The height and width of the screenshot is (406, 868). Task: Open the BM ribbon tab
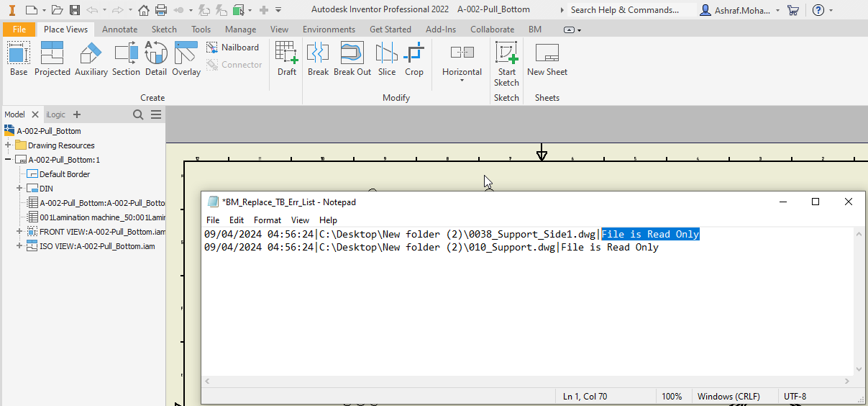point(535,30)
